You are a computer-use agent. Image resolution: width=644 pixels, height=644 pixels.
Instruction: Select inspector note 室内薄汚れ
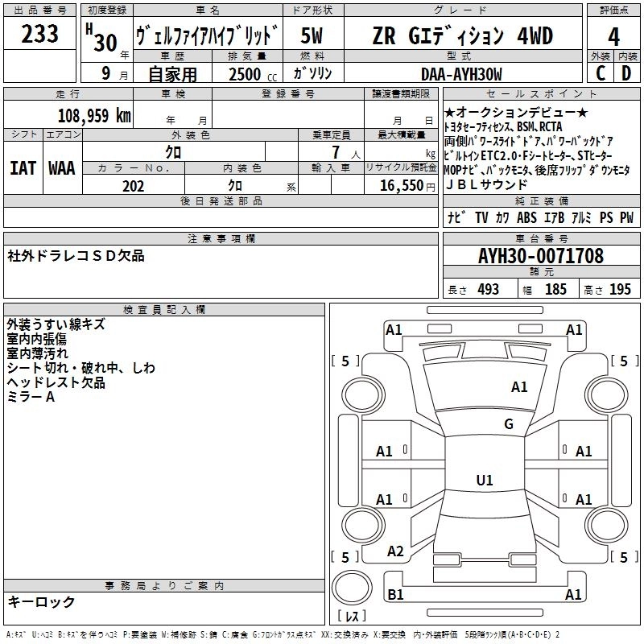point(37,353)
